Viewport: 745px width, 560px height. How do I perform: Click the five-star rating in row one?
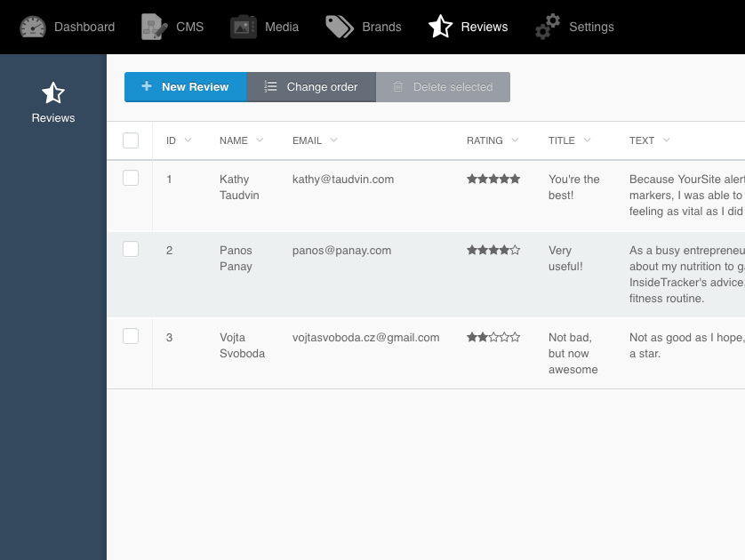tap(493, 179)
